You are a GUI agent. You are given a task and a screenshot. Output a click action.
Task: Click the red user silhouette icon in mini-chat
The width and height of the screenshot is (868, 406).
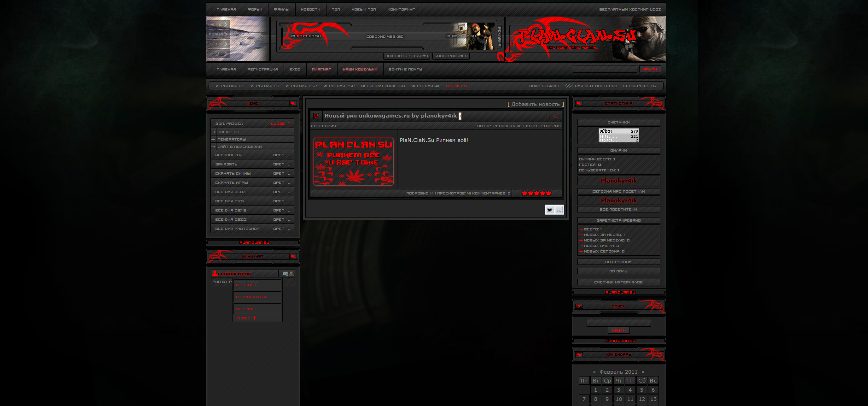pyautogui.click(x=215, y=274)
